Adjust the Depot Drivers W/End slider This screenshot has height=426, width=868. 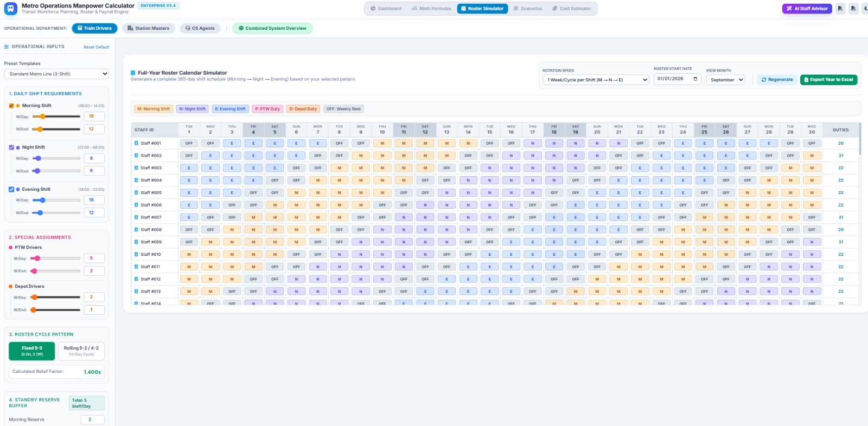coord(55,310)
